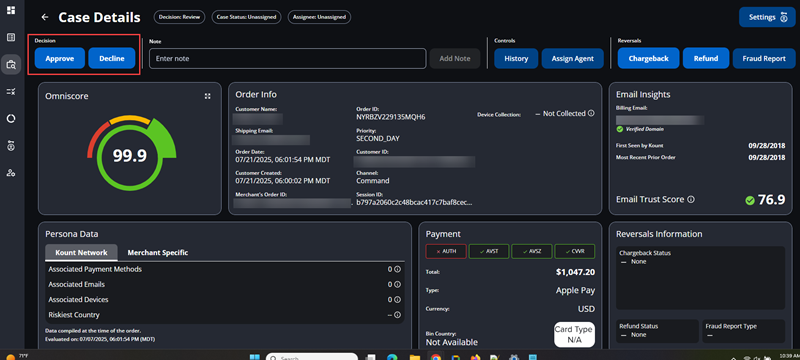800x360 pixels.
Task: Open the user admin sidebar icon
Action: 11,173
